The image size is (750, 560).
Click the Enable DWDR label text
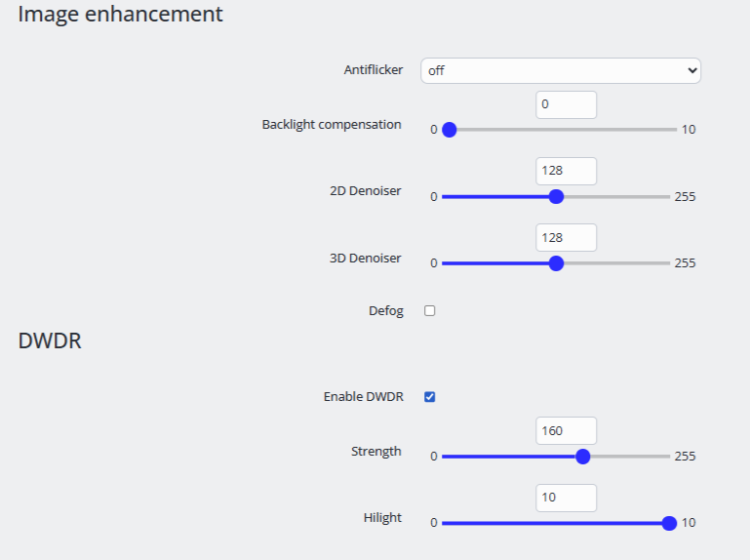[363, 397]
